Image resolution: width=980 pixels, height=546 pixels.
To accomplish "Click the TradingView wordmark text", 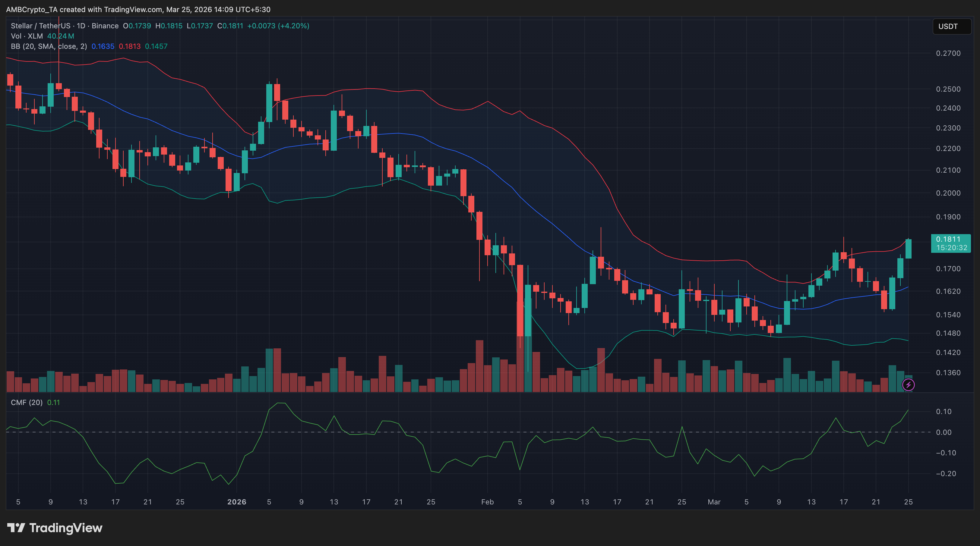I will click(x=66, y=528).
